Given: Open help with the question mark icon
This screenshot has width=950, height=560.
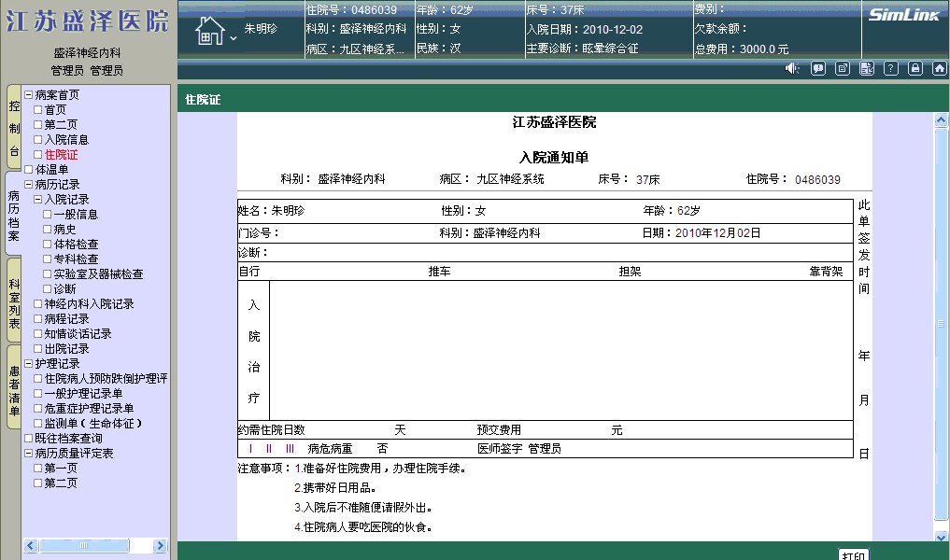Looking at the screenshot, I should [891, 68].
